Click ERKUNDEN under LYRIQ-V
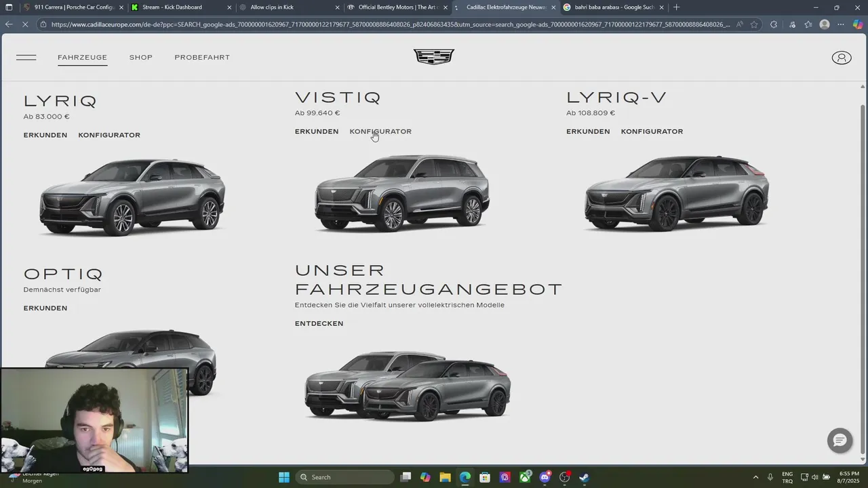868x488 pixels. click(588, 131)
